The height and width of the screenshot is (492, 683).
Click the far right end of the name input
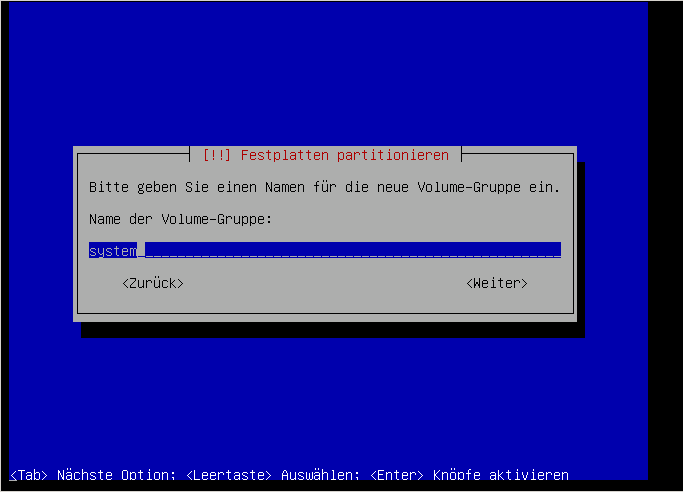[x=557, y=250]
